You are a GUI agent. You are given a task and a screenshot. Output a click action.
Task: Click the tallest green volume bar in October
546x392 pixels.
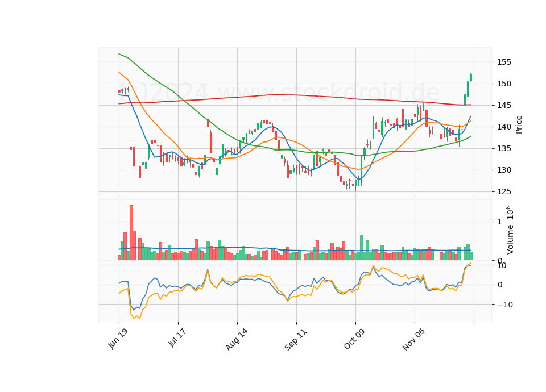coord(362,248)
